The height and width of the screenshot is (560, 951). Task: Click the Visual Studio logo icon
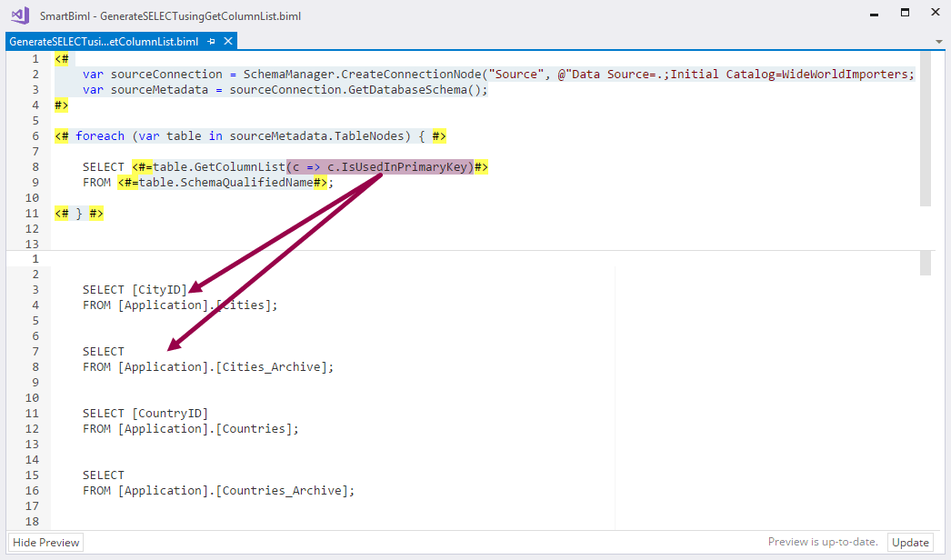pyautogui.click(x=18, y=15)
